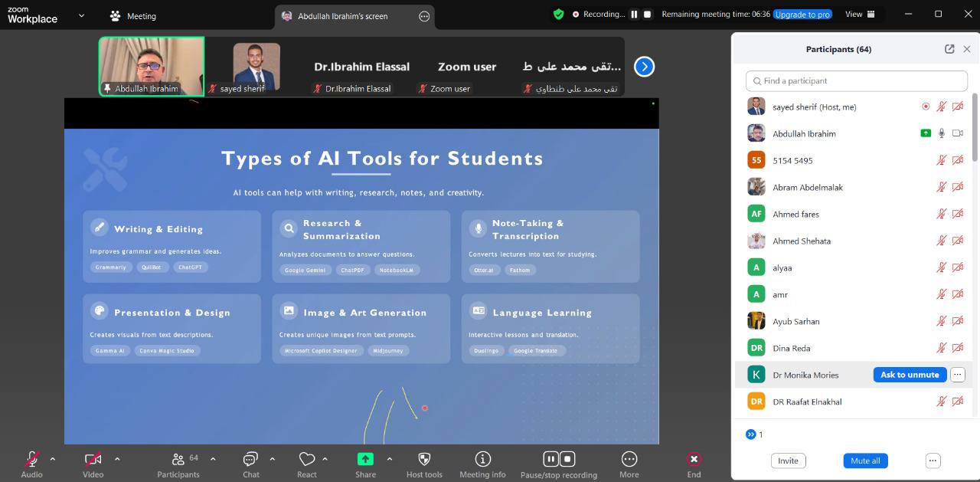Click Writing & Editing card icon
Screen dimensions: 980x482
click(x=99, y=227)
